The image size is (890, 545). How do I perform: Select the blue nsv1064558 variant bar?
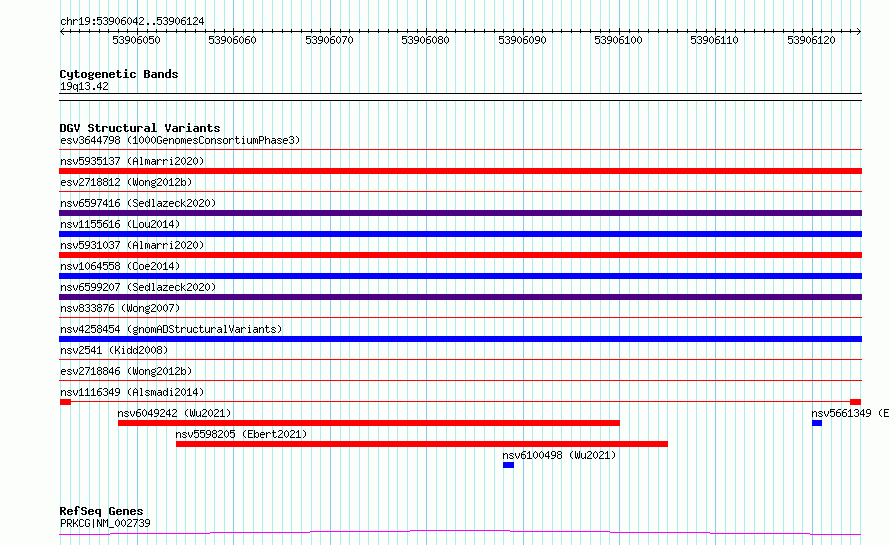coord(460,276)
